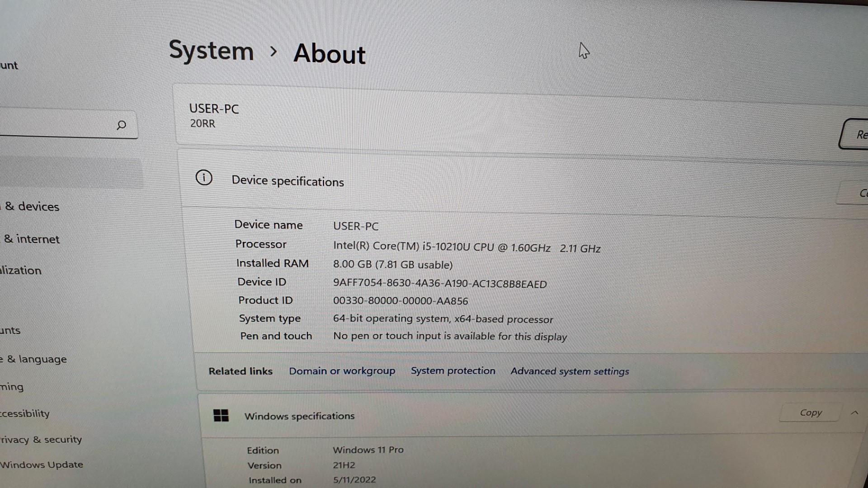Open Accessibility settings in sidebar
Screen dimensions: 868x488
click(x=25, y=413)
